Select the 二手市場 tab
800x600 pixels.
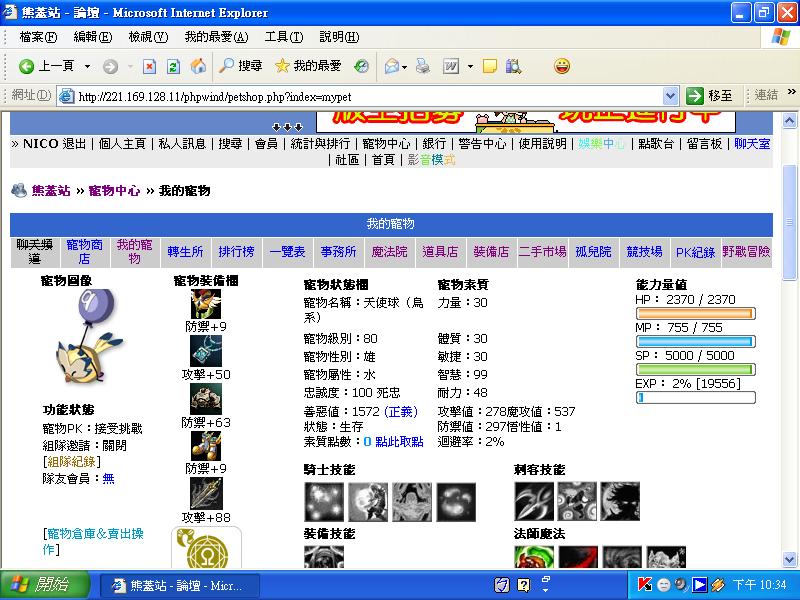point(542,252)
